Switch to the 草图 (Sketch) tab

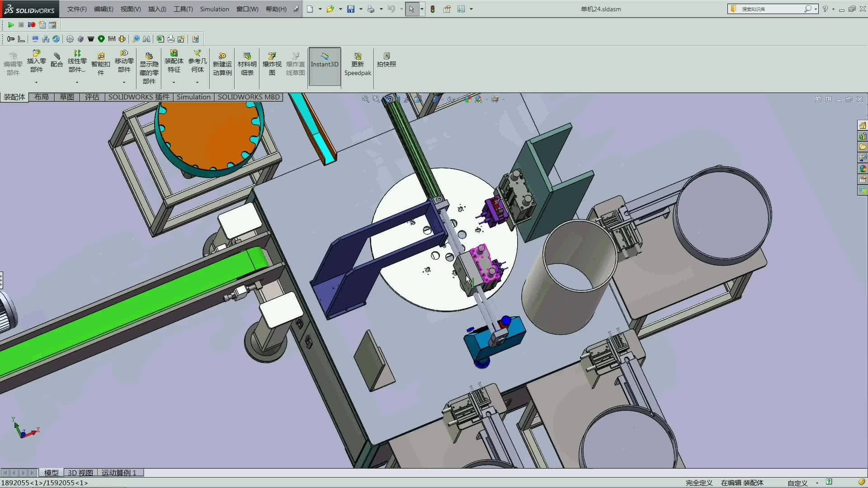click(x=67, y=97)
